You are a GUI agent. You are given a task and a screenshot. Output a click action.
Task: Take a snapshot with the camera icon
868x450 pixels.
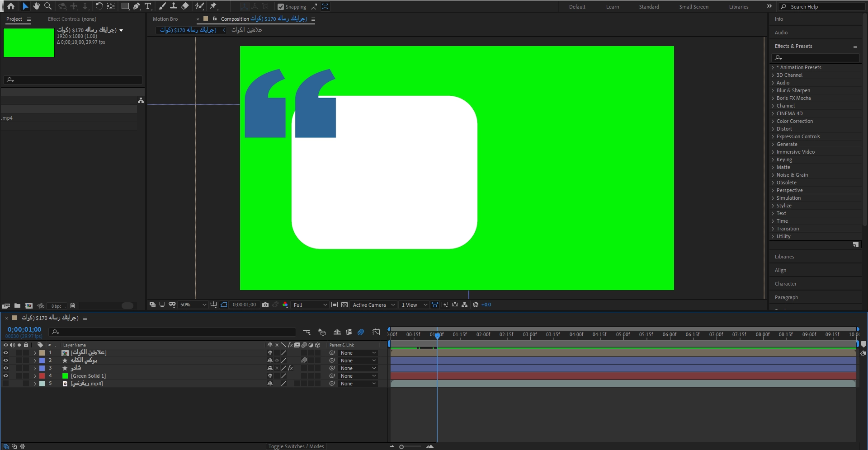pos(265,305)
